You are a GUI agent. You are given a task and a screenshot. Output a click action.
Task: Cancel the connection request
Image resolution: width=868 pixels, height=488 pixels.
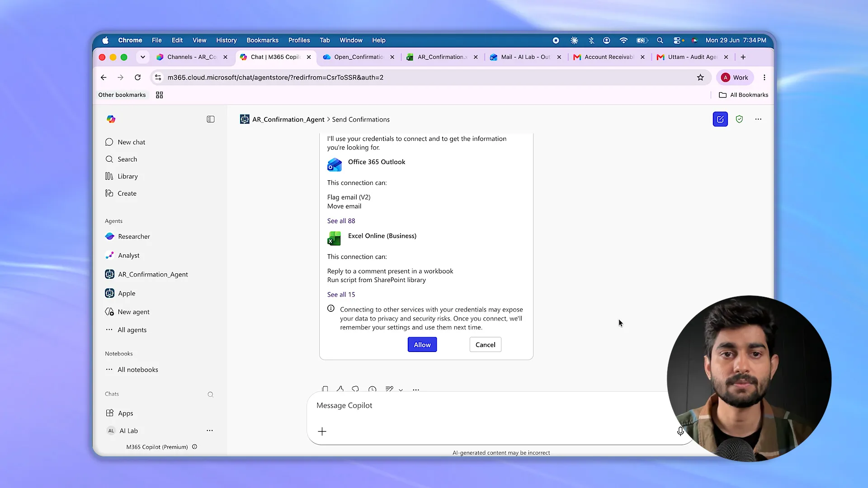coord(485,344)
